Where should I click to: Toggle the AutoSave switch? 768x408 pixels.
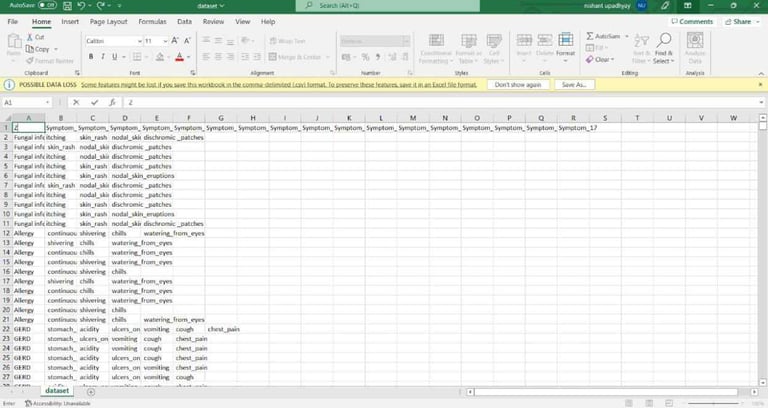(x=47, y=5)
